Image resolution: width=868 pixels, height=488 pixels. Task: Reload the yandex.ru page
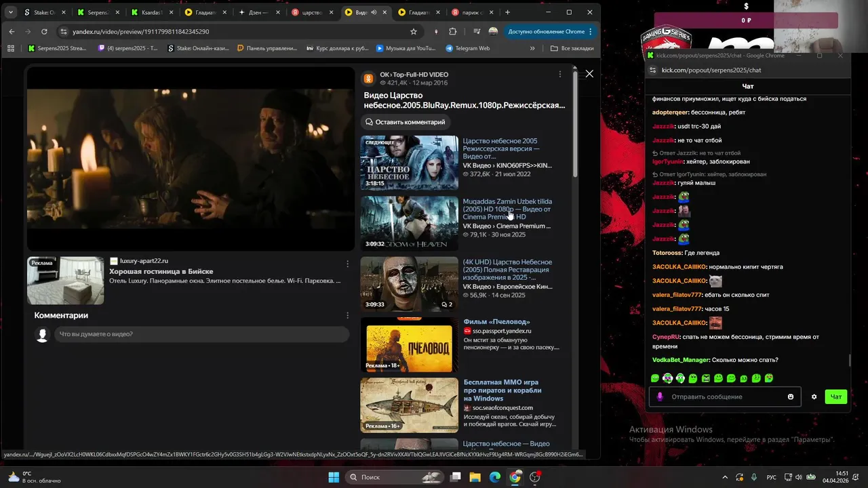[x=45, y=32]
